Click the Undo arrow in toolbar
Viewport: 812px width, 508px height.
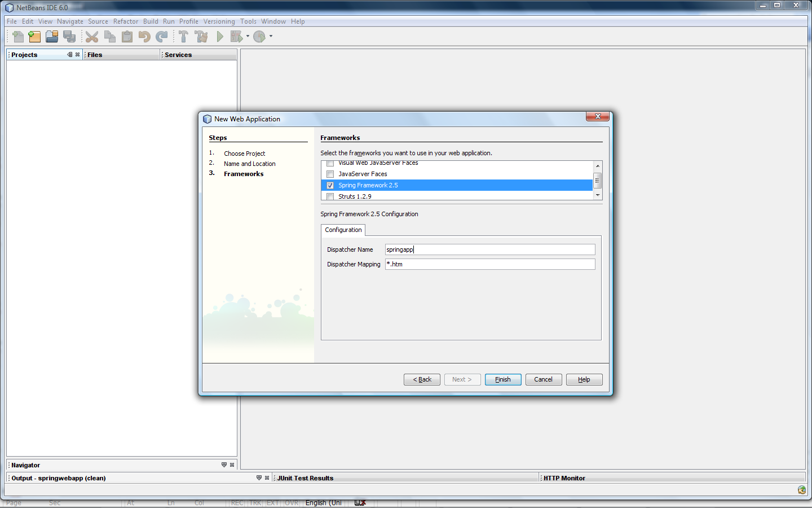pos(144,37)
